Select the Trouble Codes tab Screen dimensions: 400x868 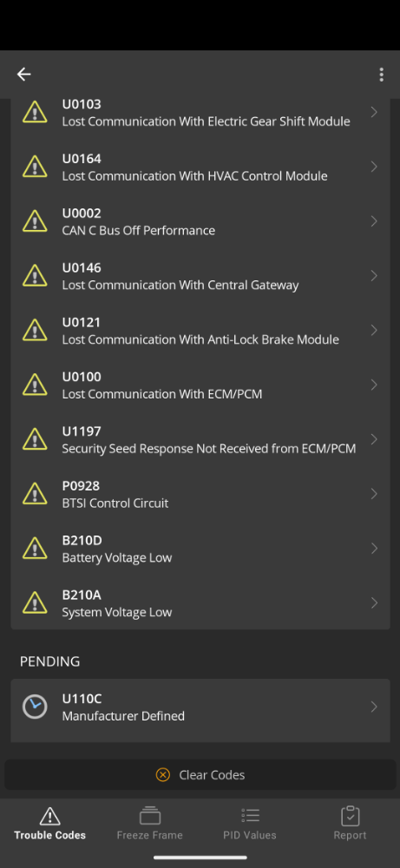[49, 823]
